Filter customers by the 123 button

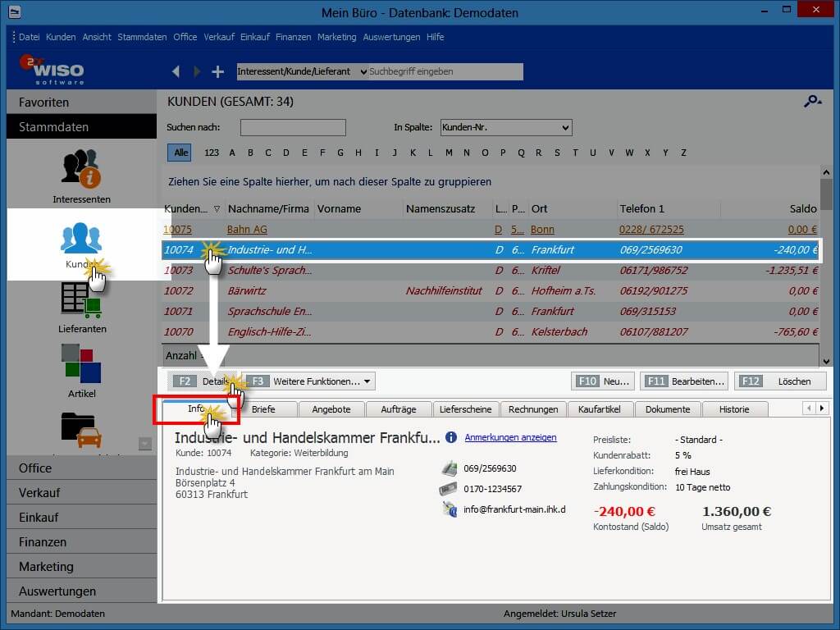[x=212, y=153]
